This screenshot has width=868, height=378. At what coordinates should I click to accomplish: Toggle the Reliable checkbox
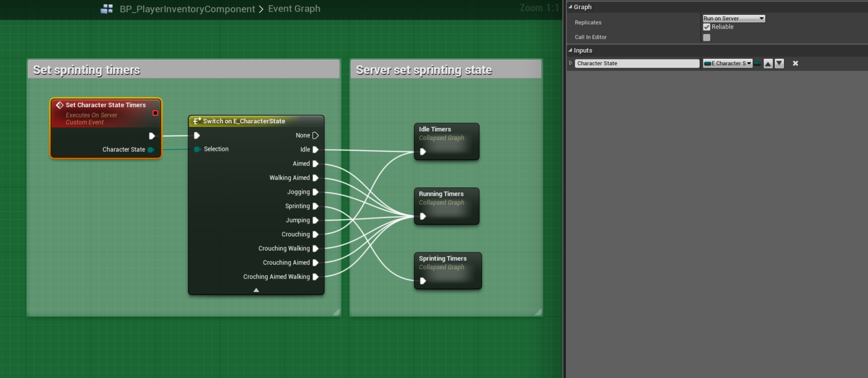click(707, 27)
